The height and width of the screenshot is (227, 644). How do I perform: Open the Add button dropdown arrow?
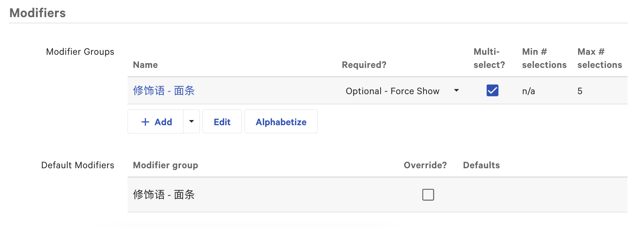(192, 122)
